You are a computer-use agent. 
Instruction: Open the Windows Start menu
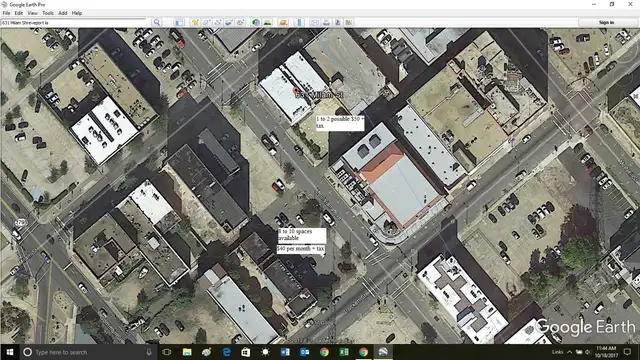[x=10, y=352]
